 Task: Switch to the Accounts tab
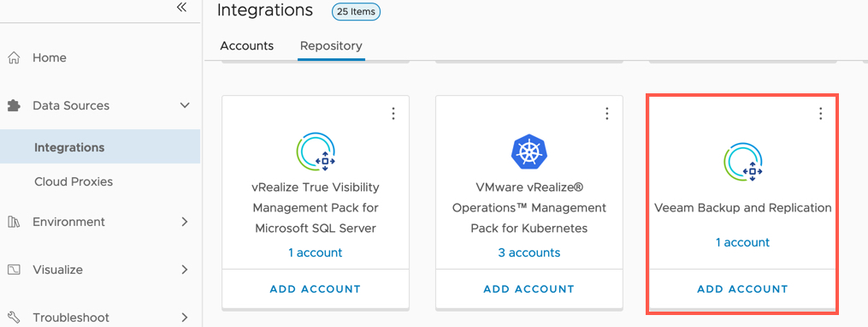247,45
